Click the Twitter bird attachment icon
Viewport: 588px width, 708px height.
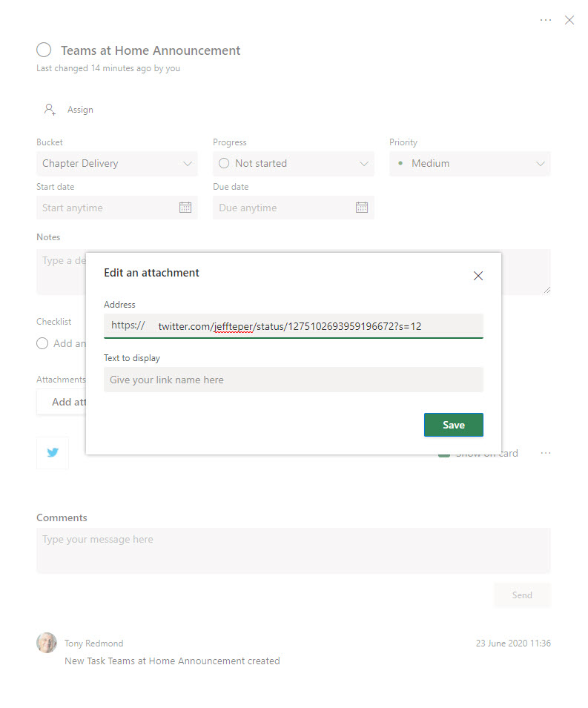coord(53,452)
